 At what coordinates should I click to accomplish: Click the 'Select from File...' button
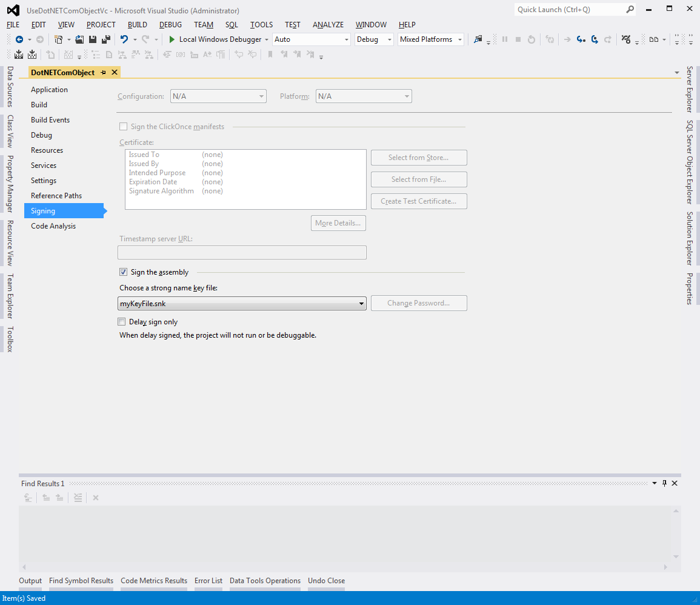419,179
